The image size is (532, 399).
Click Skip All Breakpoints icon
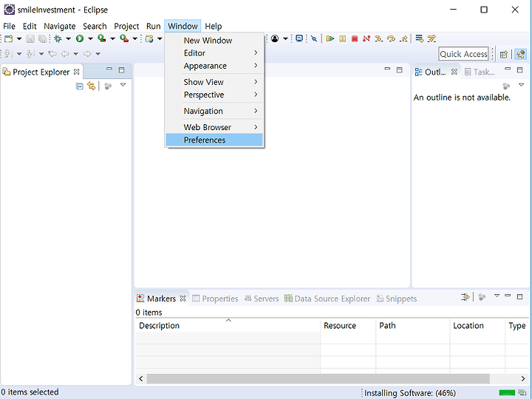click(314, 38)
